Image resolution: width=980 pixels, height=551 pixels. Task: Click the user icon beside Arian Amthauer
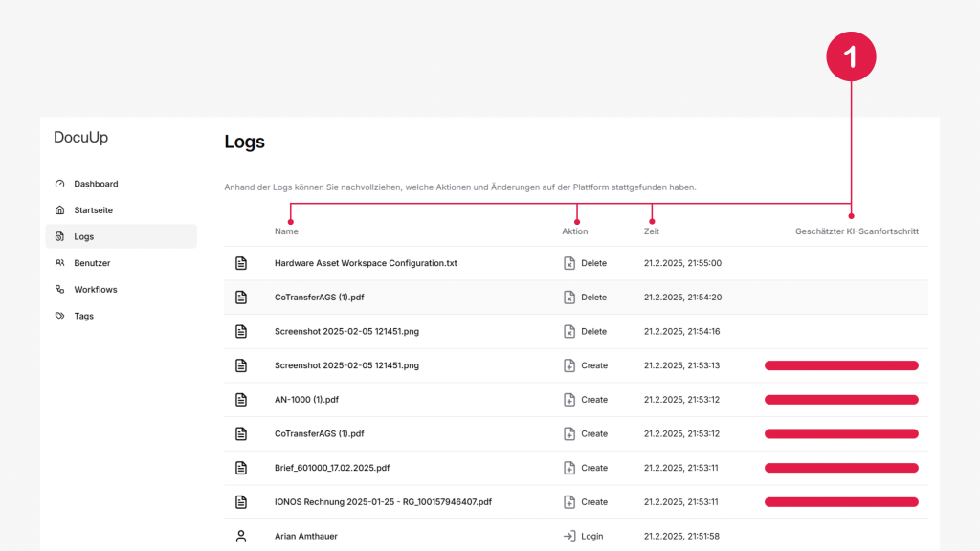[241, 537]
